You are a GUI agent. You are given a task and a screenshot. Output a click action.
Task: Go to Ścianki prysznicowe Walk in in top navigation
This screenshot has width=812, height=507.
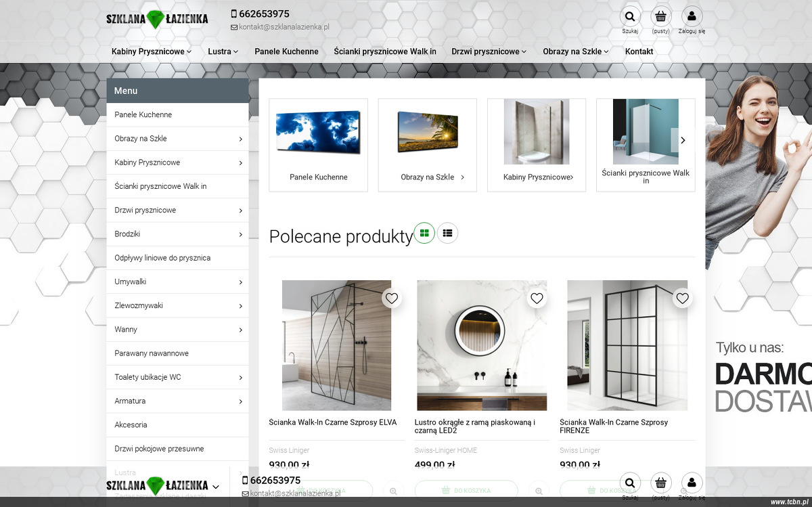[x=385, y=51]
